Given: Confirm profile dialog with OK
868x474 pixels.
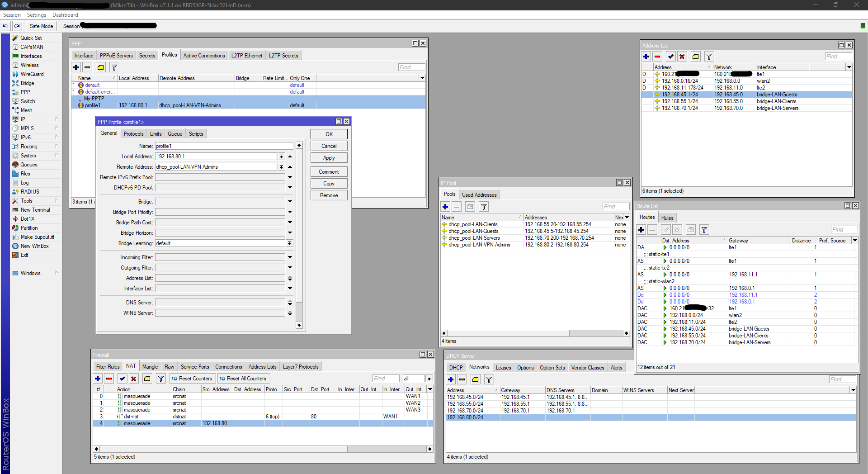Looking at the screenshot, I should point(329,134).
